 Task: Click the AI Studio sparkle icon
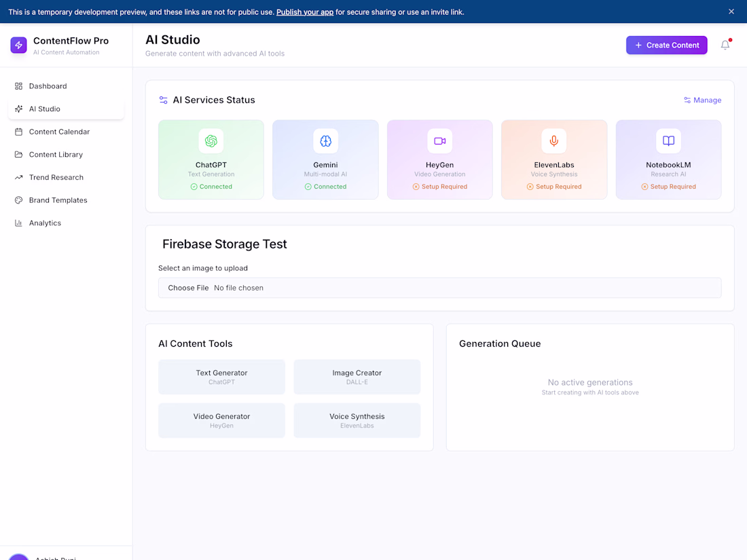pyautogui.click(x=18, y=109)
